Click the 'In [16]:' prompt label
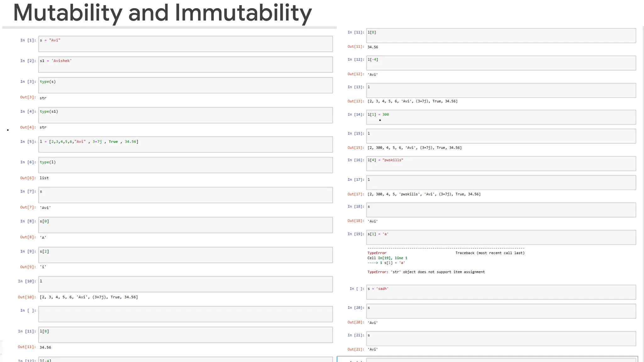The height and width of the screenshot is (362, 644). [356, 160]
